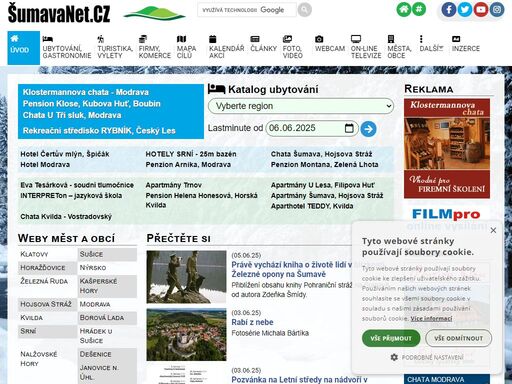Open Železná Ruda town link
Viewport: 512px width, 384px height.
(x=44, y=281)
